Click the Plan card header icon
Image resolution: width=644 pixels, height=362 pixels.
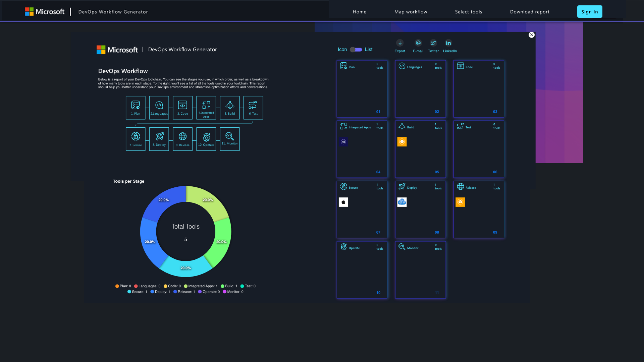(343, 66)
